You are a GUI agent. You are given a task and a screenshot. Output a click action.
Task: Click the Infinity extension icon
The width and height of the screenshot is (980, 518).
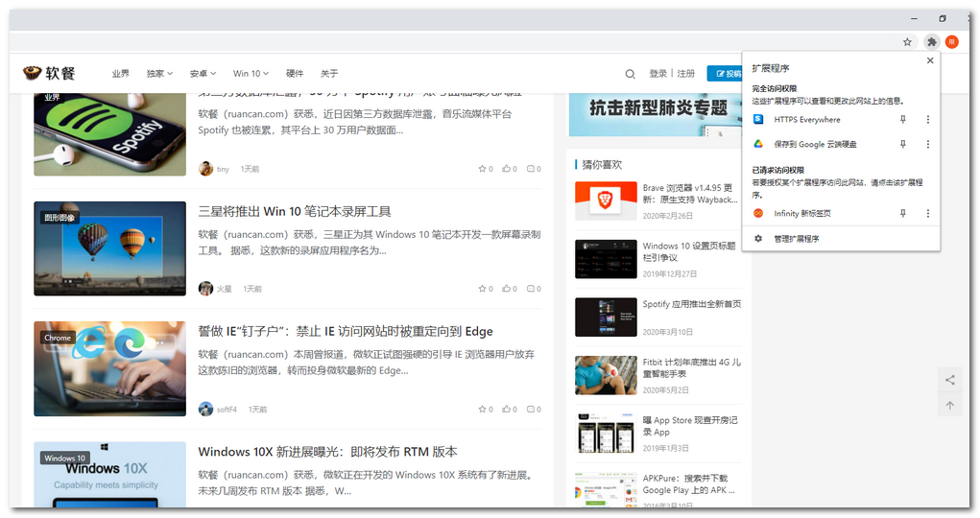tap(758, 213)
